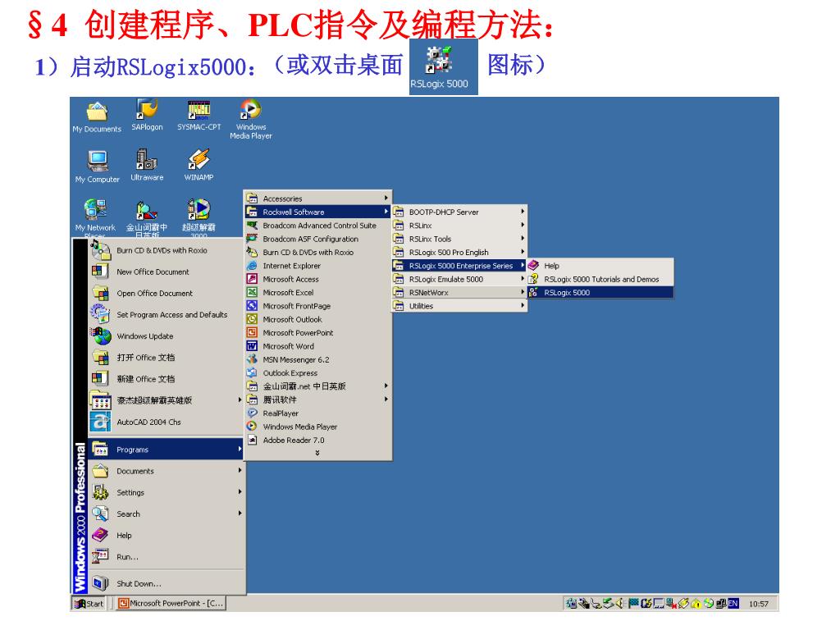Select Windows Media Player desktop shortcut

pyautogui.click(x=251, y=120)
